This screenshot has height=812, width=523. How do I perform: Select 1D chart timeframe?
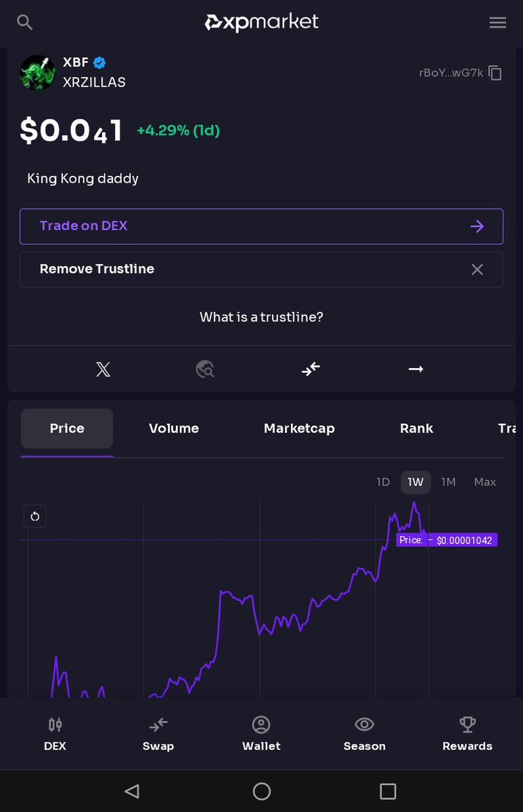click(x=383, y=482)
